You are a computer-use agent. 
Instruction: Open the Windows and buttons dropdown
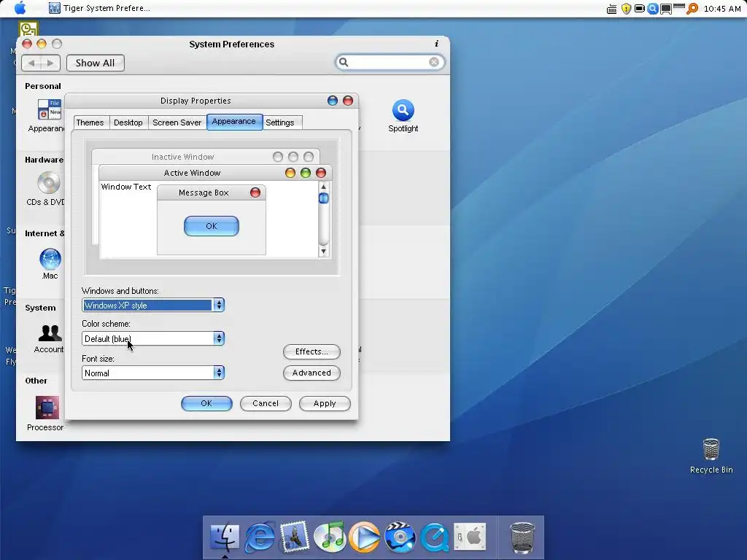click(x=153, y=306)
